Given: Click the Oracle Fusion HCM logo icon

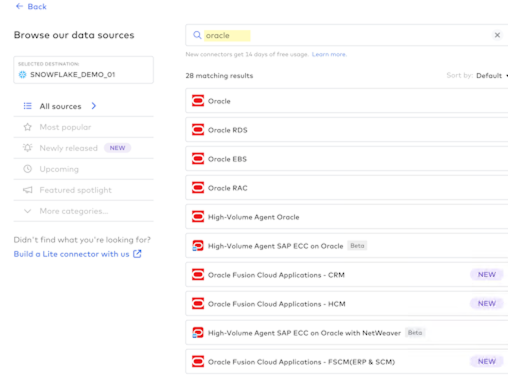Looking at the screenshot, I should 198,304.
